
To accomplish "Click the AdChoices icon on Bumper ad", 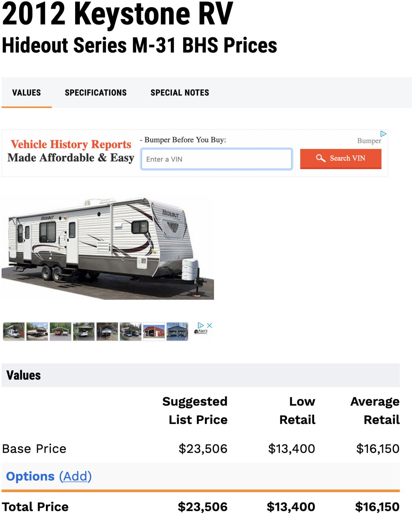I will 383,134.
